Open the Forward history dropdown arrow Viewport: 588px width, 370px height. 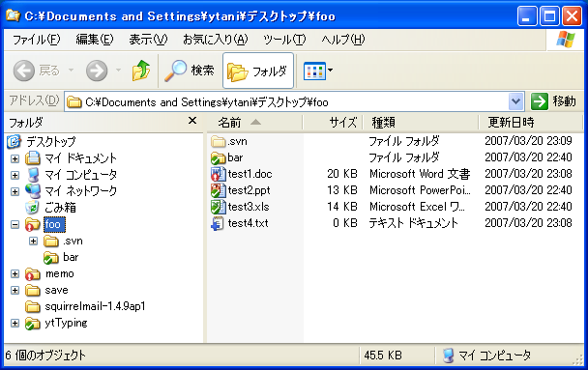[118, 70]
